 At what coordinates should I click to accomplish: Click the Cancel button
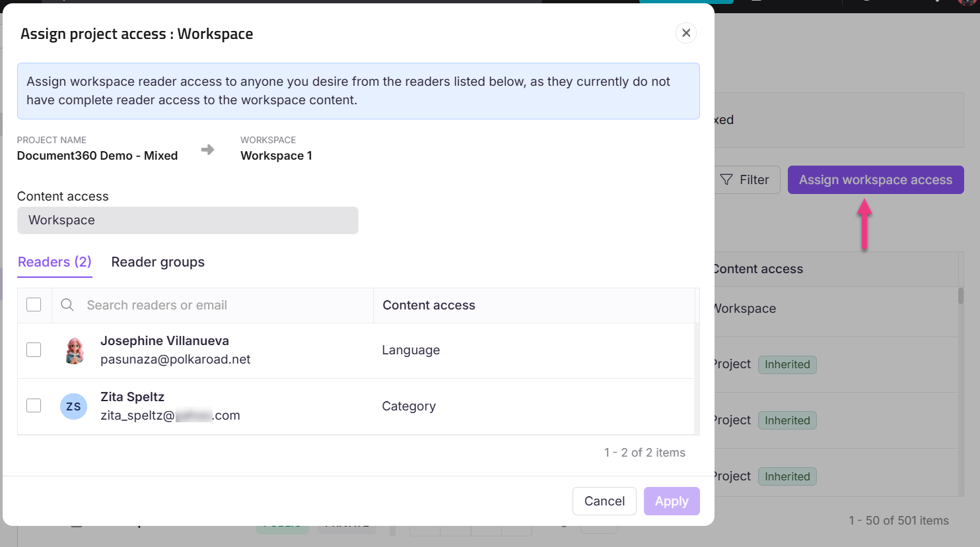[604, 501]
